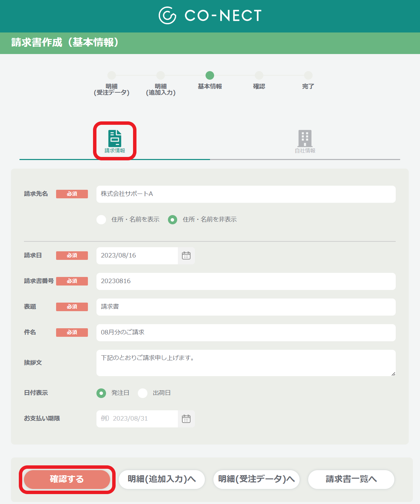Screen dimensions: 420x504
Task: Click the CO-NECT logo in header
Action: [x=210, y=15]
